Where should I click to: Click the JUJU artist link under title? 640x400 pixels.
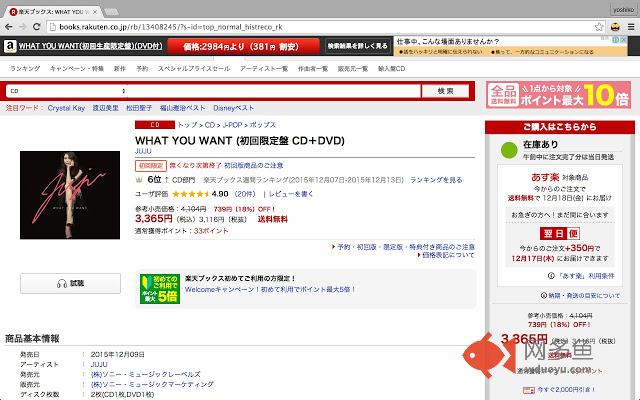point(143,151)
